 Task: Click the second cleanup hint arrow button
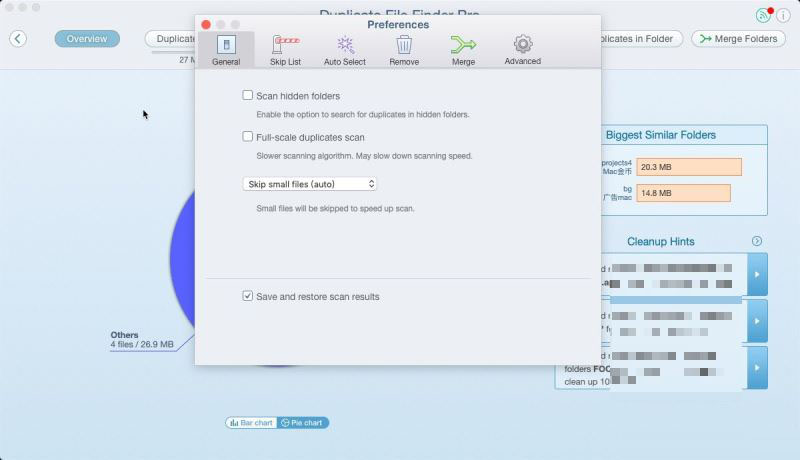pyautogui.click(x=757, y=321)
